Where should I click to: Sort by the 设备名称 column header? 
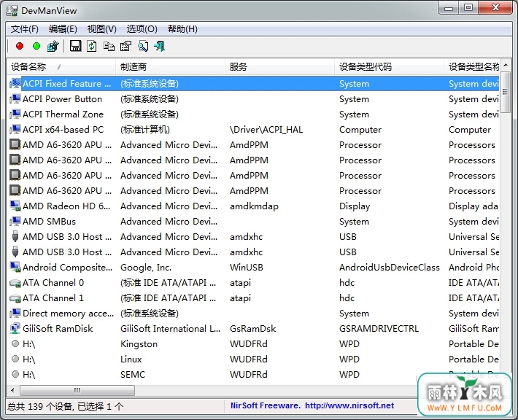pos(61,66)
